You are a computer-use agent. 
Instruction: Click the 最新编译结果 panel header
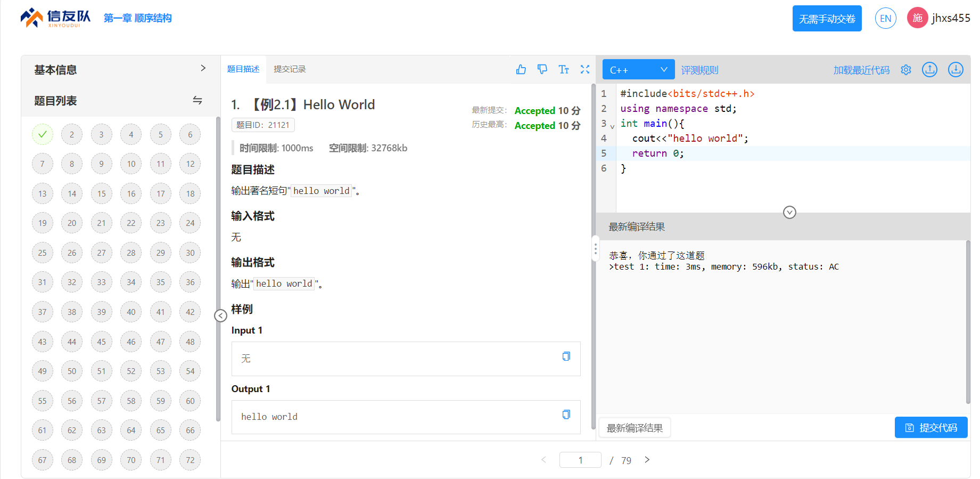pos(637,227)
